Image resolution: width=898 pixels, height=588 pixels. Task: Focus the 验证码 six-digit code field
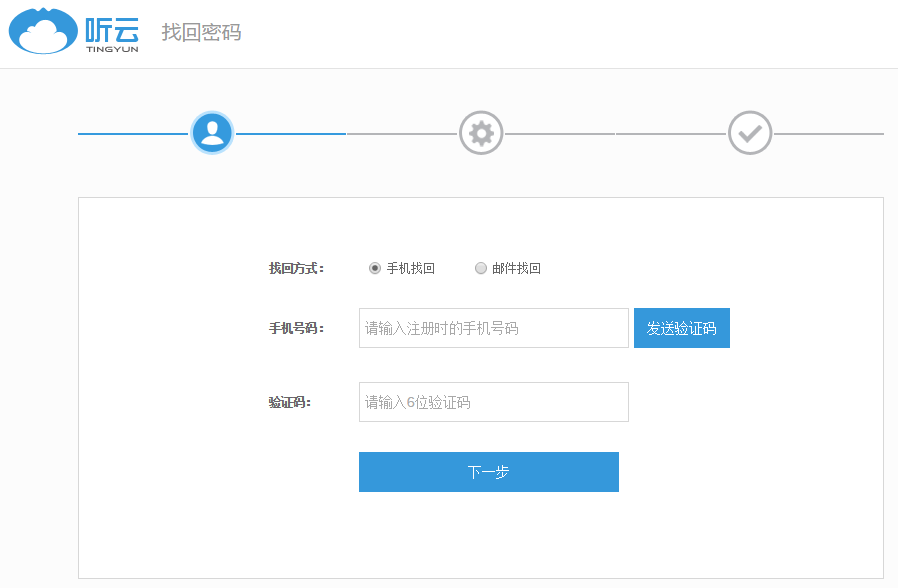click(494, 402)
